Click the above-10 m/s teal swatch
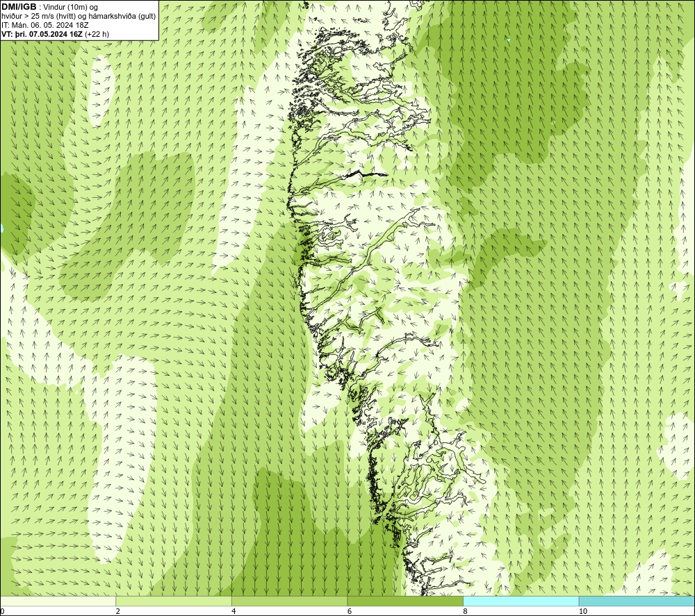The height and width of the screenshot is (616, 695). (637, 601)
